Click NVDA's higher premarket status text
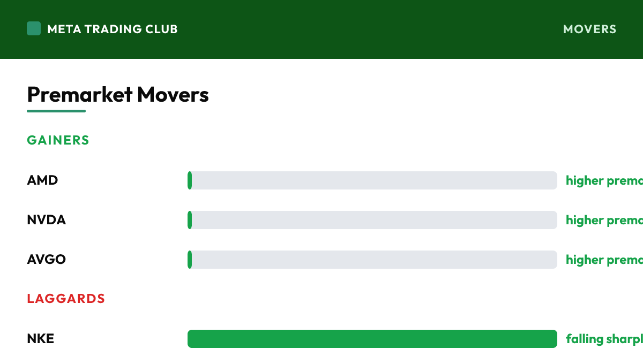This screenshot has width=643, height=364. (x=604, y=220)
